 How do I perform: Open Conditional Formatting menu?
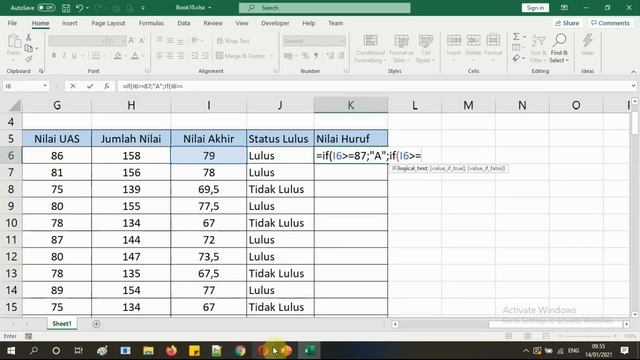[370, 48]
